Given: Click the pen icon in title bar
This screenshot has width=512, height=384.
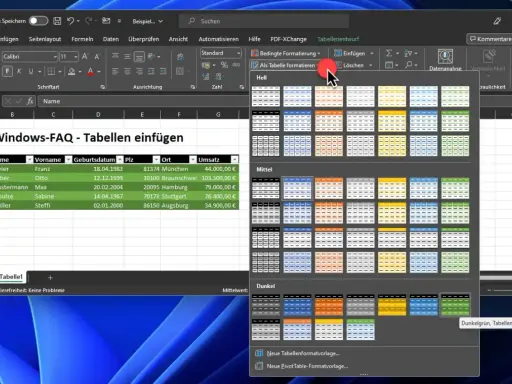Looking at the screenshot, I should [497, 21].
